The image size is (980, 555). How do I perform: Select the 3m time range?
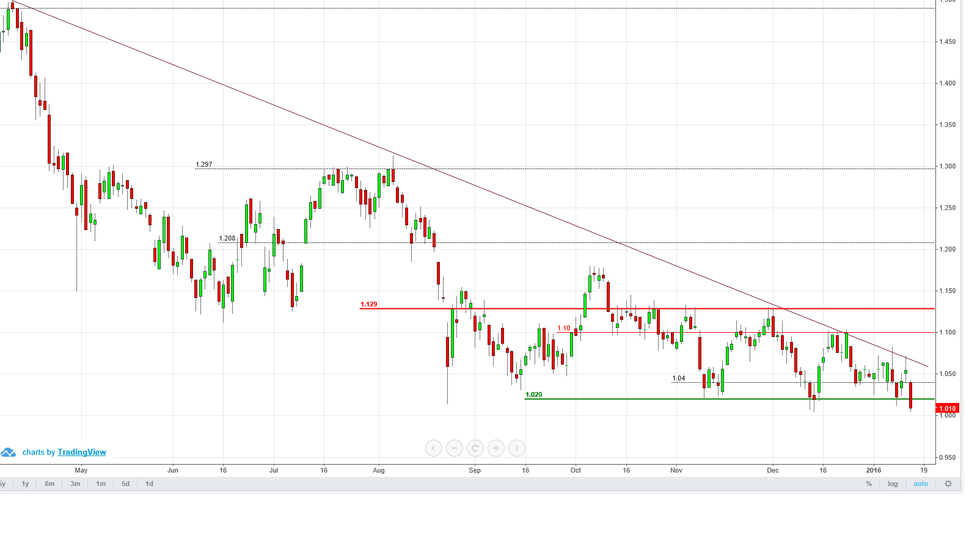click(75, 484)
